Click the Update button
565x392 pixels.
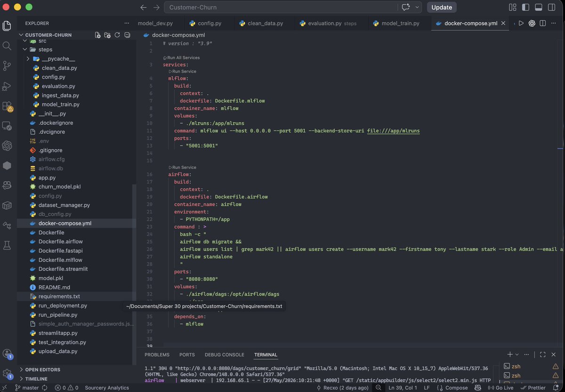tap(442, 7)
